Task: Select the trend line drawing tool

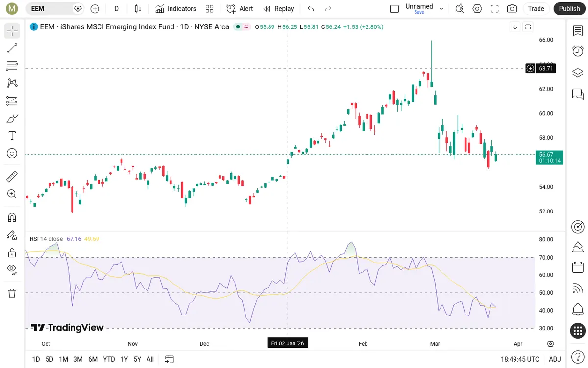Action: click(x=12, y=48)
